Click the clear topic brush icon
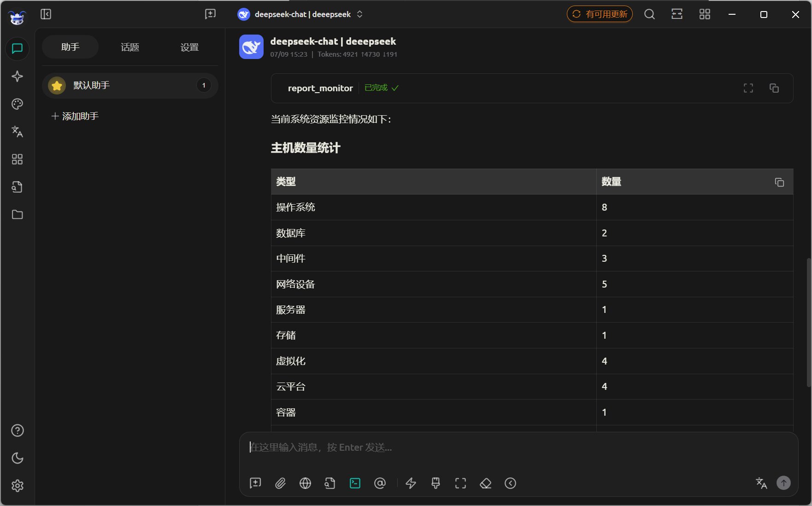Image resolution: width=812 pixels, height=506 pixels. [435, 483]
